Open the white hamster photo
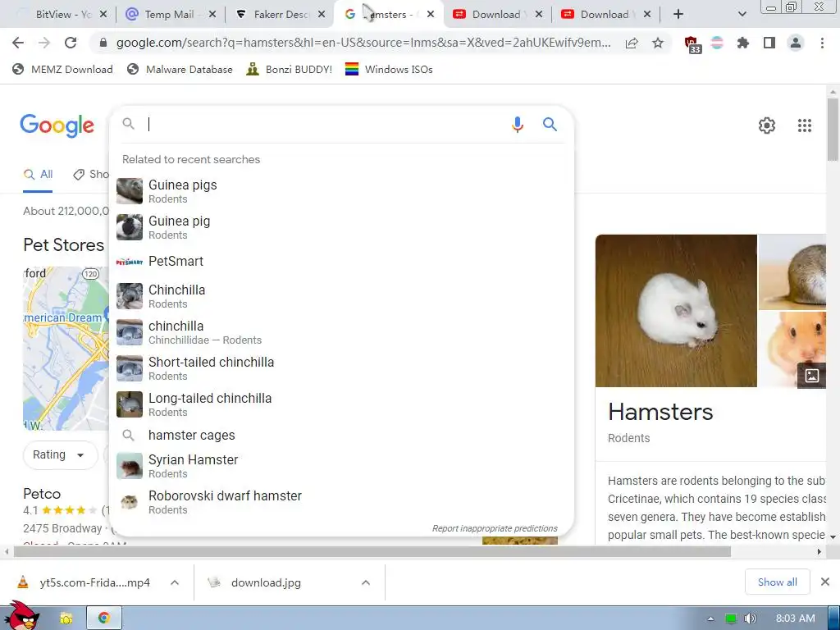The height and width of the screenshot is (630, 840). click(x=676, y=311)
